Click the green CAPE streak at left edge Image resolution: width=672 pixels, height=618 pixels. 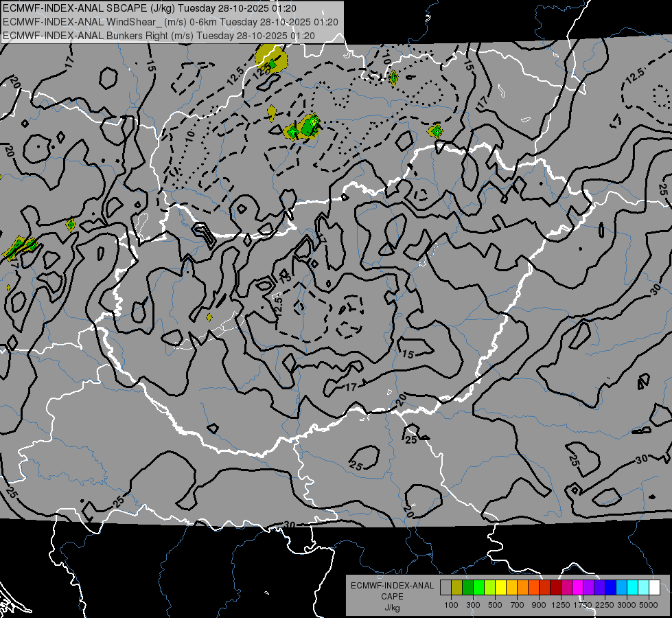pos(19,248)
